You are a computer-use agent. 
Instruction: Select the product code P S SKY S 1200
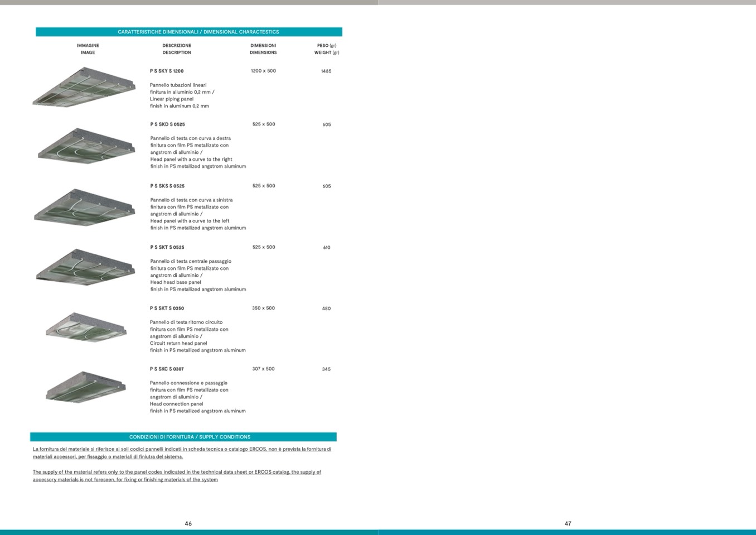[167, 71]
